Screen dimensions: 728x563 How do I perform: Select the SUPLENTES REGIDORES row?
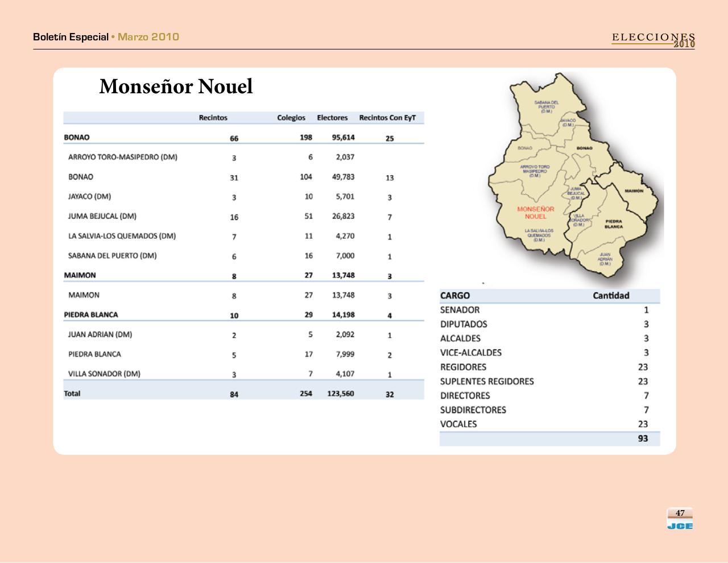point(487,381)
